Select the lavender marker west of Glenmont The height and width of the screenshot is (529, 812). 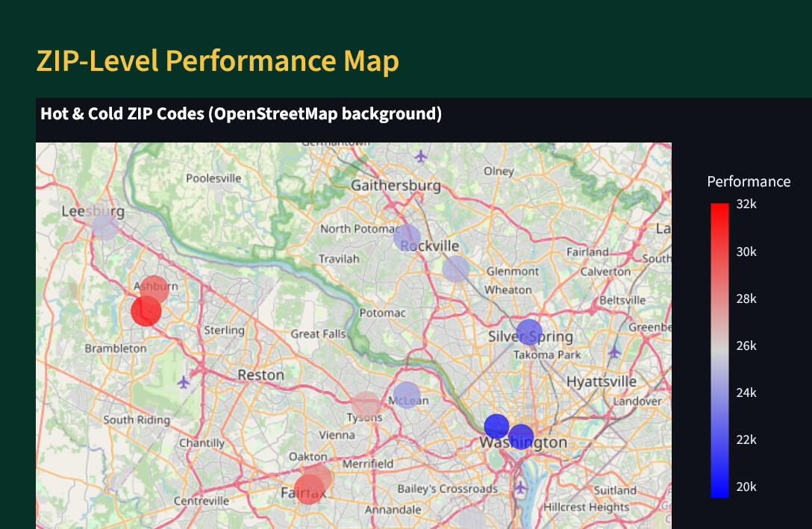456,269
